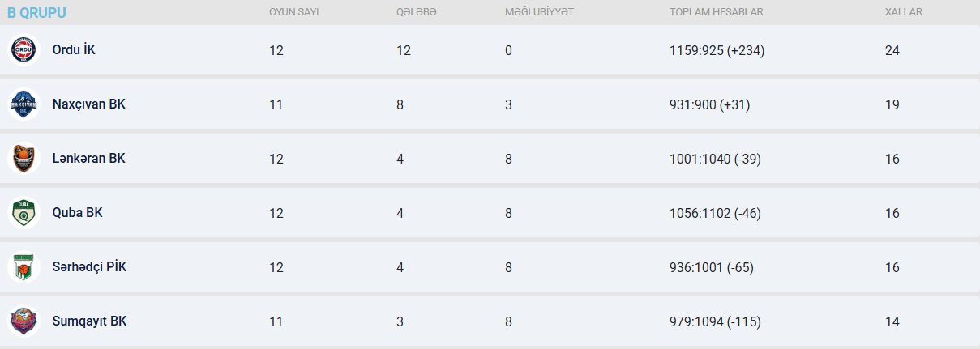Viewport: 980px width, 349px height.
Task: Click Sumqayıt BK's score 979:1094 (-115)
Action: [x=714, y=321]
